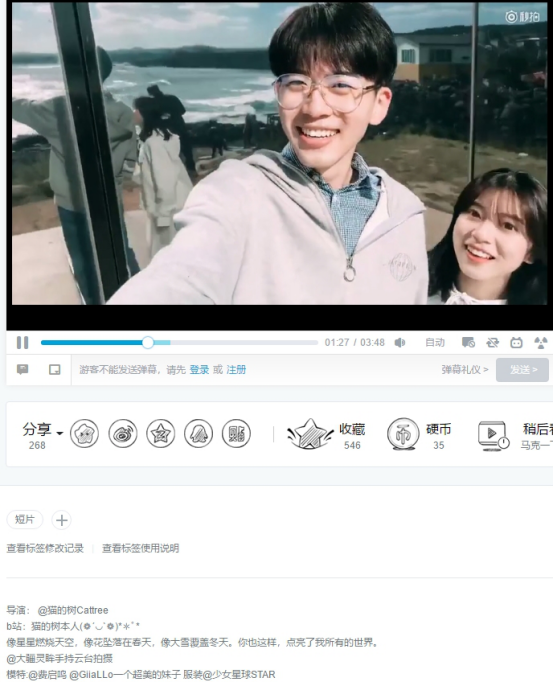
Task: Select the 短片 tag
Action: point(25,519)
